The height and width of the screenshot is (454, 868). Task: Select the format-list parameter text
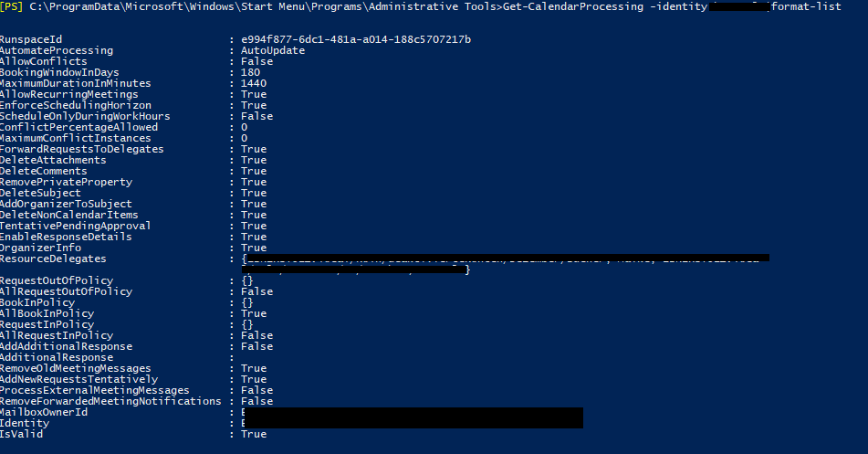(806, 6)
